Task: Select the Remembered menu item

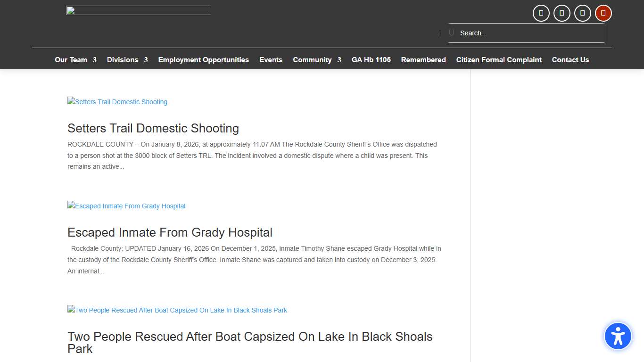Action: [423, 60]
